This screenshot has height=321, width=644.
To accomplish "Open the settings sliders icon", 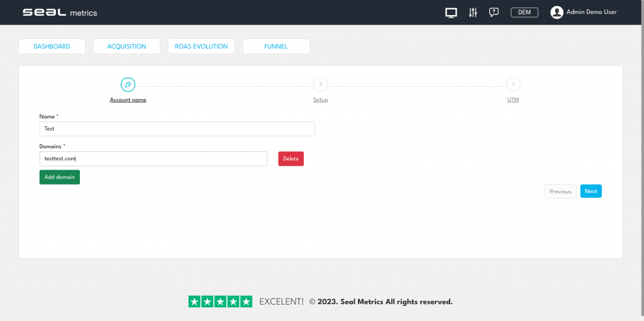I will 473,13.
